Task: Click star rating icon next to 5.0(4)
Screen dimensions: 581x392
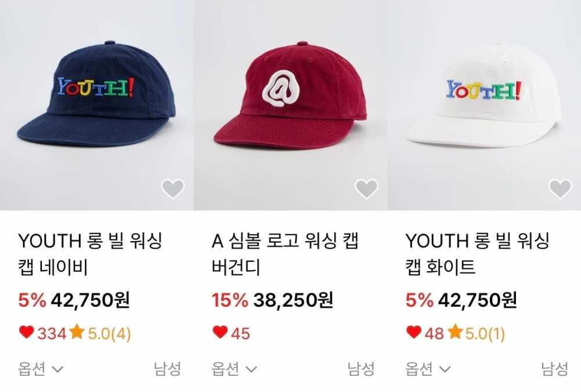Action: click(x=77, y=332)
